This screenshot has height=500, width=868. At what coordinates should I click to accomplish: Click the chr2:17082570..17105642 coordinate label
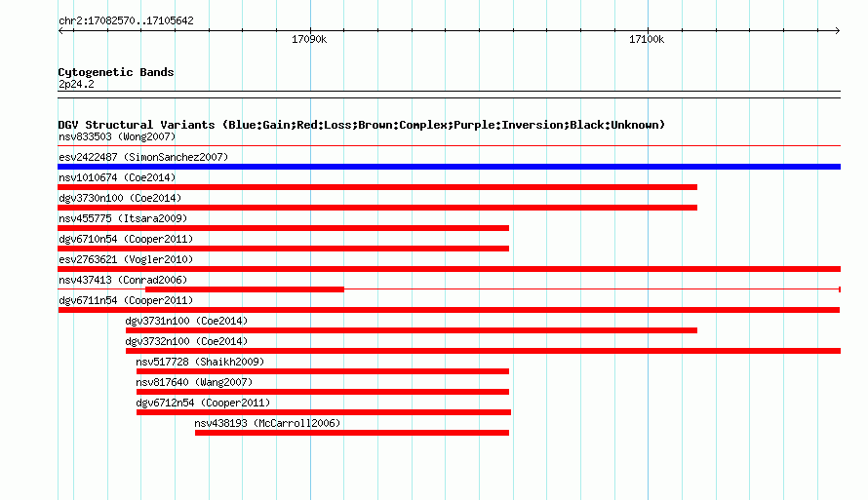(126, 20)
